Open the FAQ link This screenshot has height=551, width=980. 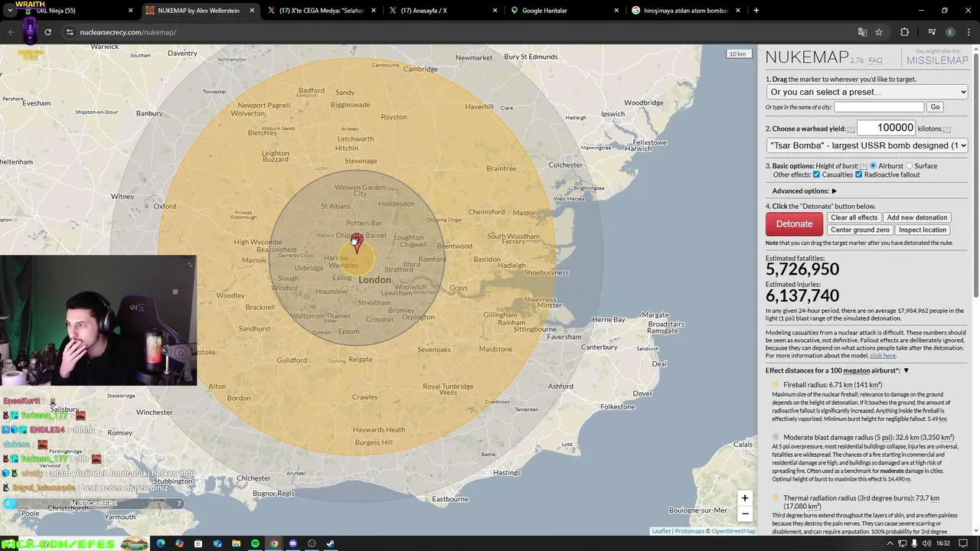coord(875,60)
